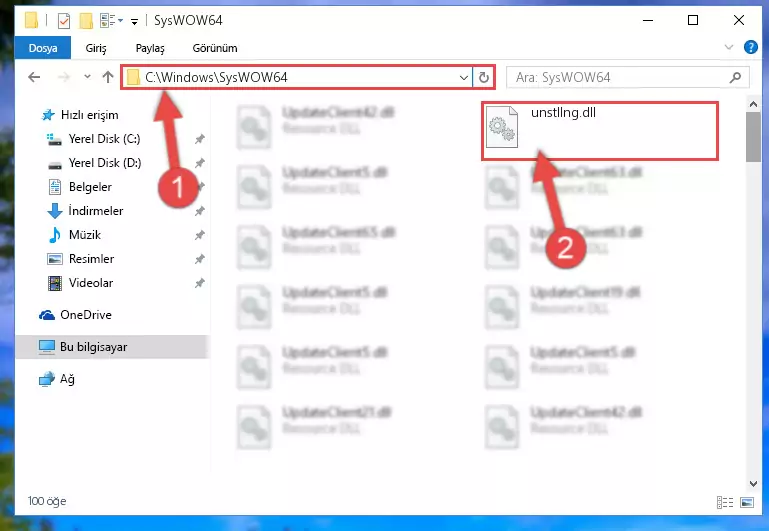Open Yerel Disk (D:) in sidebar
The height and width of the screenshot is (531, 769).
[104, 163]
